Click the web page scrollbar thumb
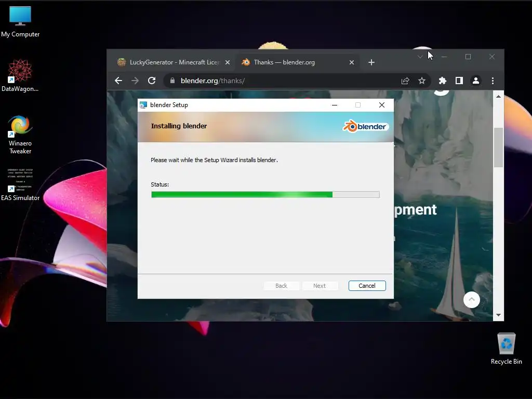Viewport: 532px width, 399px height. [x=498, y=148]
